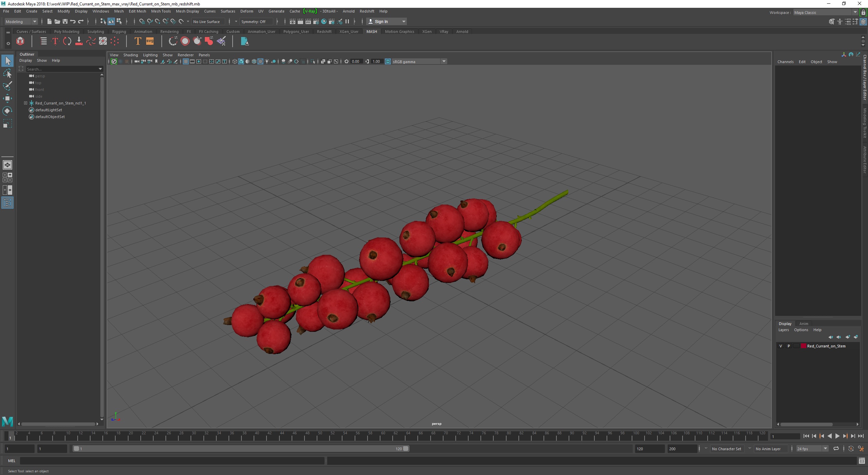Open Channels menu in Channel Box
Viewport: 868px width, 475px height.
tap(785, 62)
